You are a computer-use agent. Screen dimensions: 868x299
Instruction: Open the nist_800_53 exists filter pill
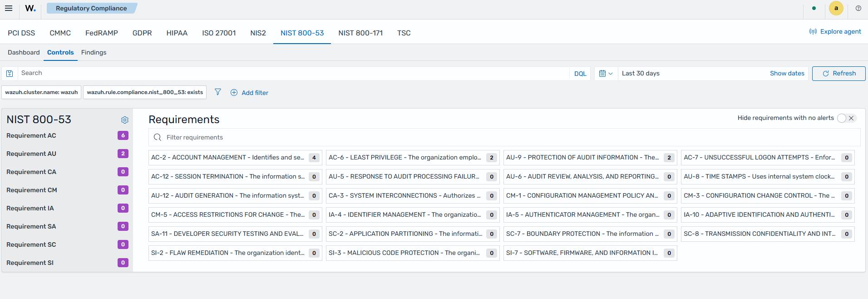pyautogui.click(x=145, y=92)
